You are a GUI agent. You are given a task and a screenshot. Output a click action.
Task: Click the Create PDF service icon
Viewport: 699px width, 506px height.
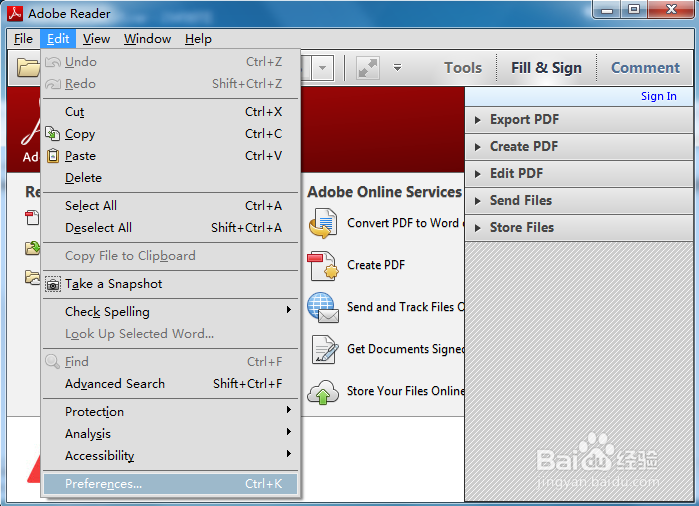click(x=323, y=265)
